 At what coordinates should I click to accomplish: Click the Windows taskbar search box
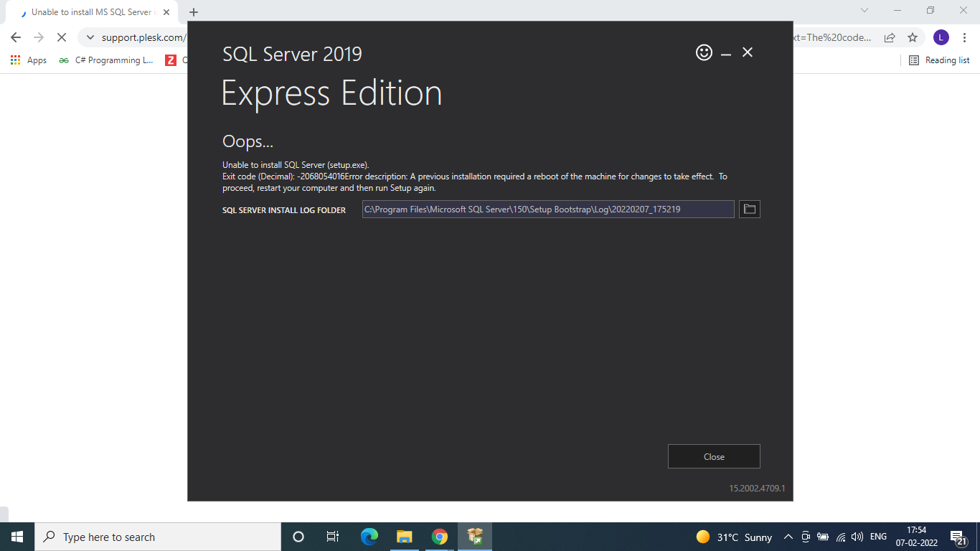coord(158,537)
